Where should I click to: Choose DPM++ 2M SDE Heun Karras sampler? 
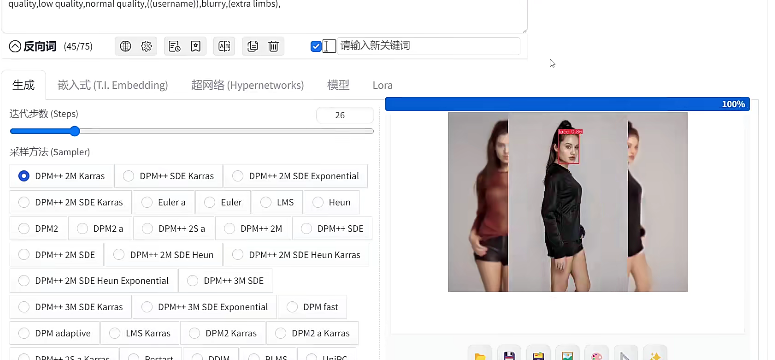(296, 255)
